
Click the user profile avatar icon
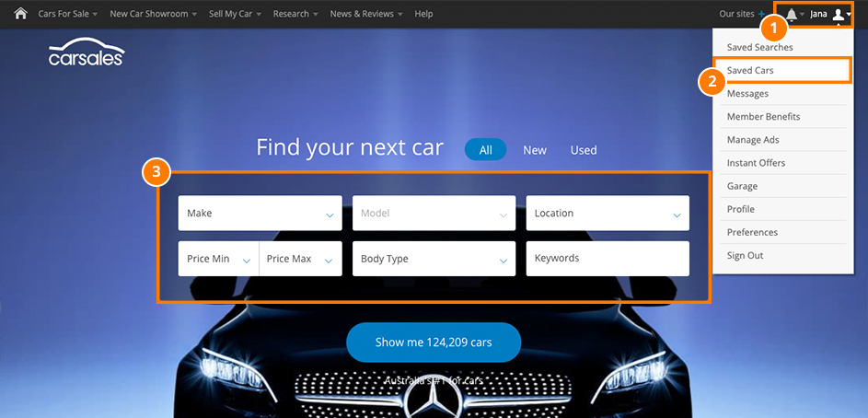[x=839, y=15]
